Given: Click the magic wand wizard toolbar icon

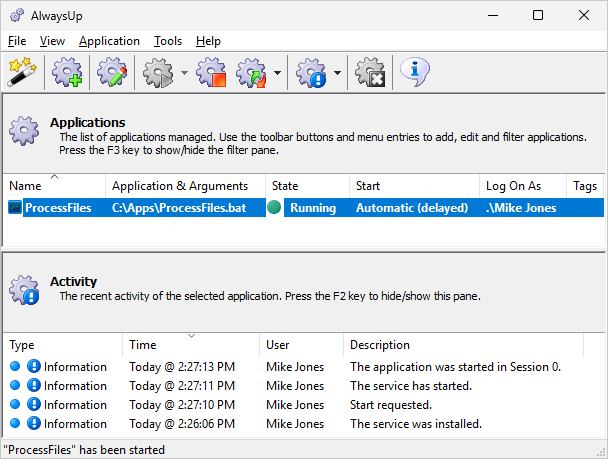Looking at the screenshot, I should [x=20, y=72].
